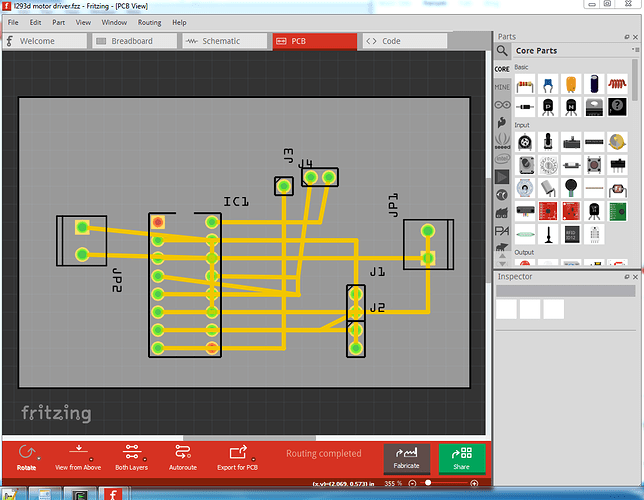Select the orange tantalum capacitor part
Viewport: 644px width, 500px height.
(571, 85)
